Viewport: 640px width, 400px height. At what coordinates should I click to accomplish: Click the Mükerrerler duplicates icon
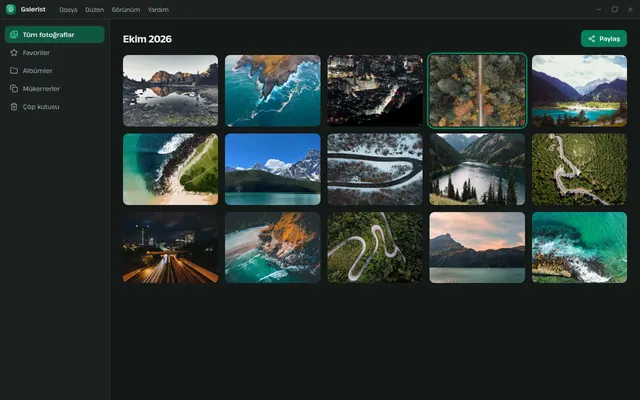tap(14, 89)
